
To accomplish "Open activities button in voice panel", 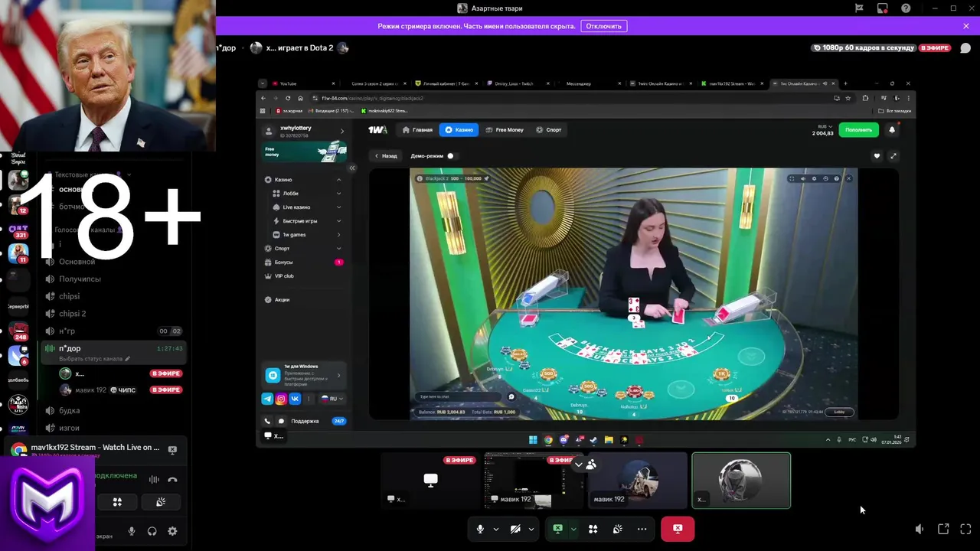I will [x=117, y=502].
